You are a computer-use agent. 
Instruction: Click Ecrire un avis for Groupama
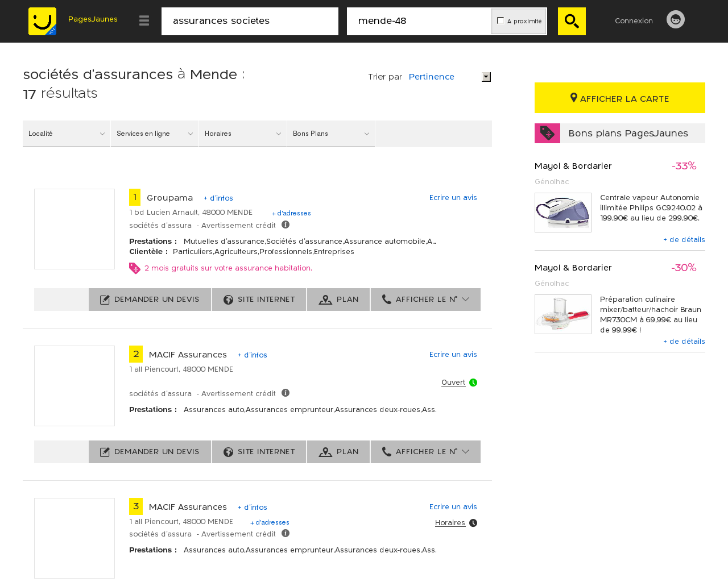click(453, 198)
